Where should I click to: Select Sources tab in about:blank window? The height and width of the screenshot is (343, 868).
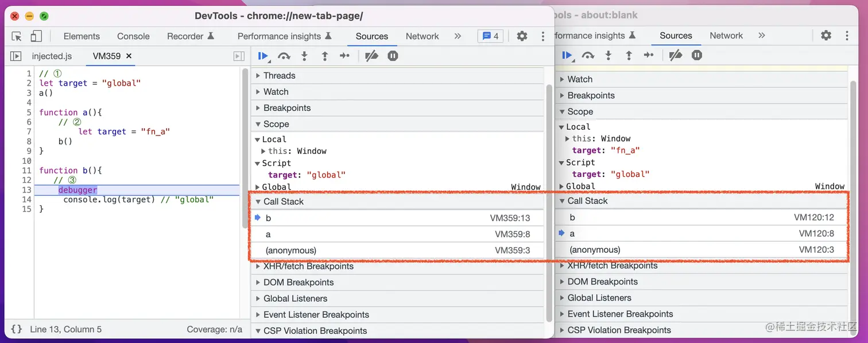pyautogui.click(x=676, y=36)
